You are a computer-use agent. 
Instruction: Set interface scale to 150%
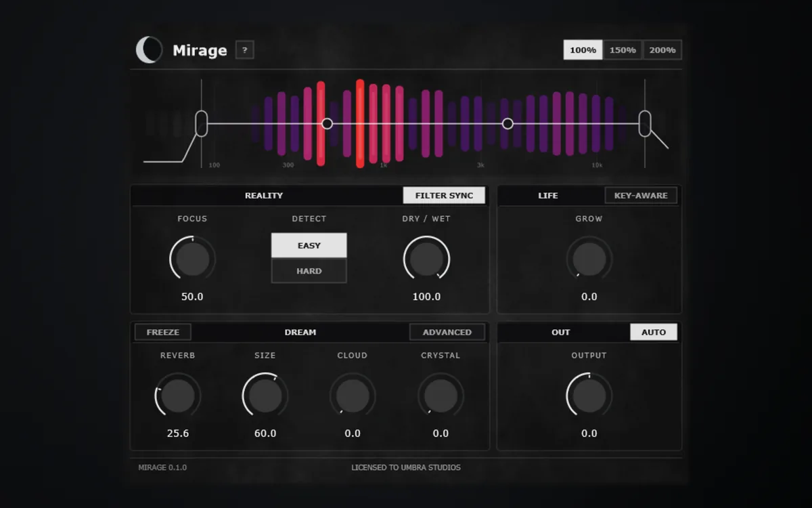tap(623, 50)
